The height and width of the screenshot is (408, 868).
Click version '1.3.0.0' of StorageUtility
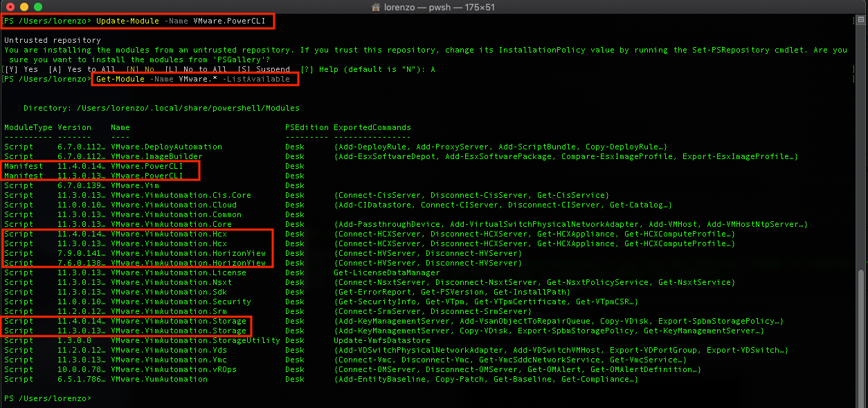(74, 340)
